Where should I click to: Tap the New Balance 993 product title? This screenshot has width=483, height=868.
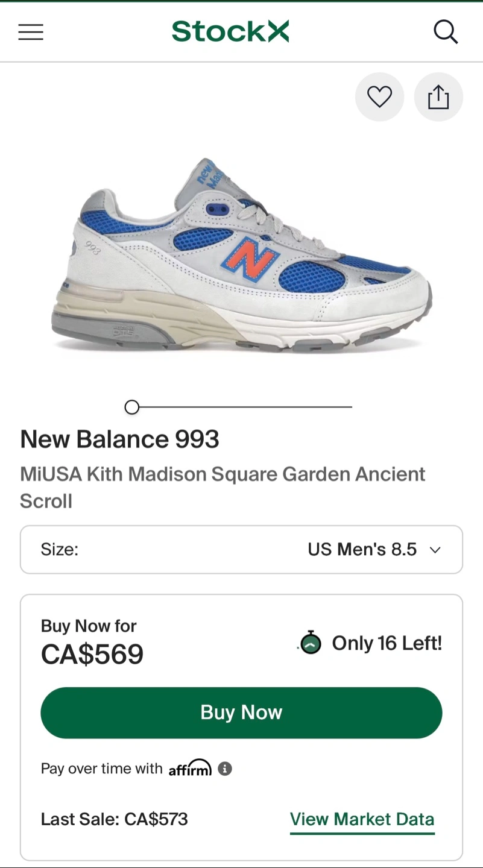click(x=119, y=439)
